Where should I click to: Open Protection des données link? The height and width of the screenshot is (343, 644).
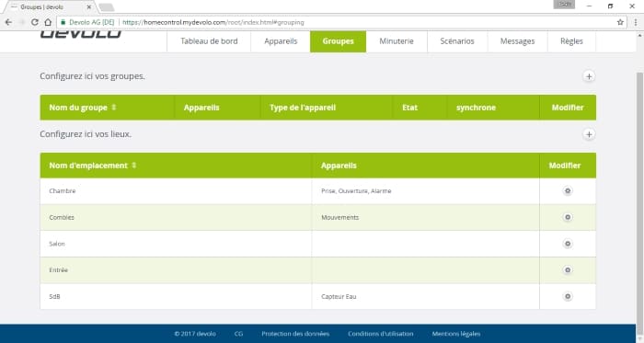(295, 334)
